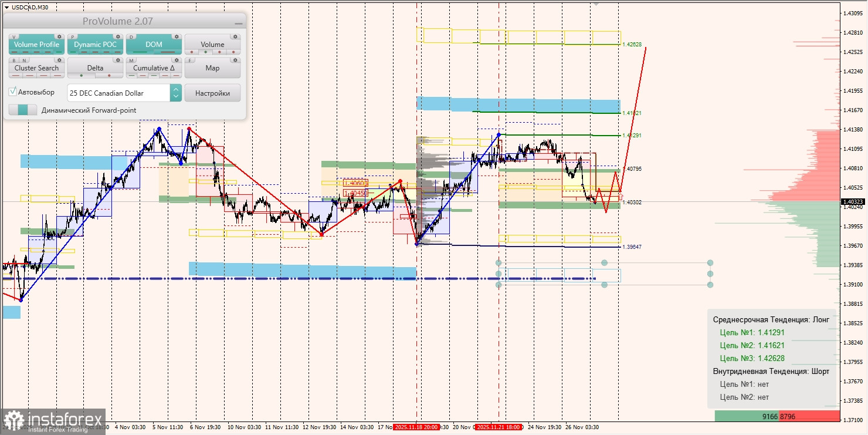
Task: Open Cluster Search settings gear
Action: click(59, 60)
